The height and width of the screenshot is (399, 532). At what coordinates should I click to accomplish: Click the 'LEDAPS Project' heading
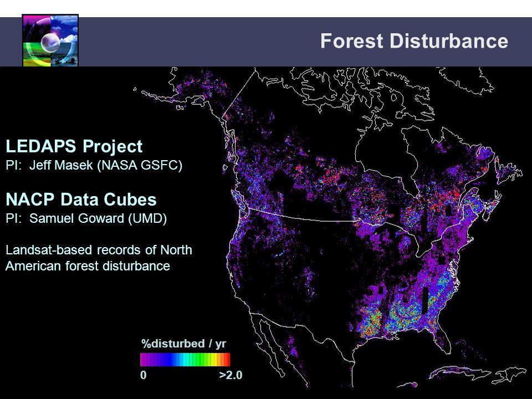(74, 146)
